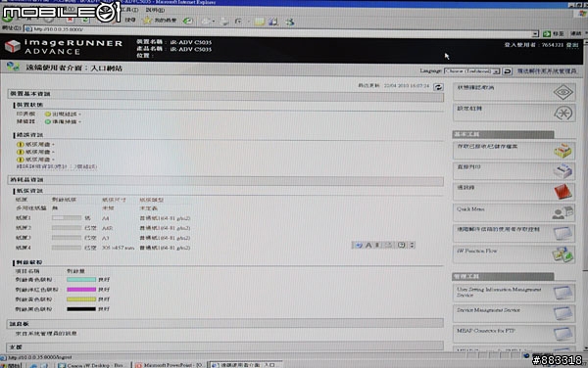This screenshot has width=588, height=368.
Task: Click the IME language bar options arrow
Action: pyautogui.click(x=412, y=245)
